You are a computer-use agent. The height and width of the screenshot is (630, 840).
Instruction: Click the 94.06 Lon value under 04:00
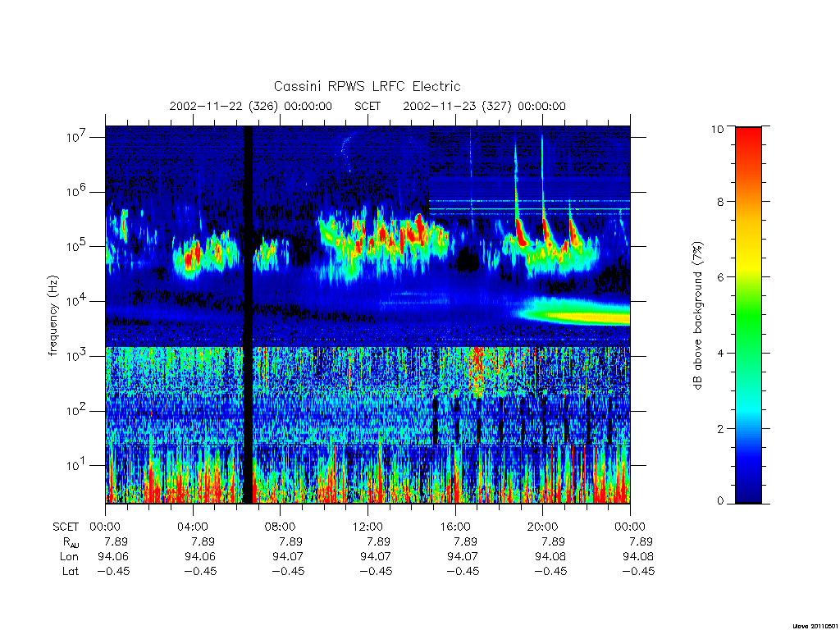point(200,557)
